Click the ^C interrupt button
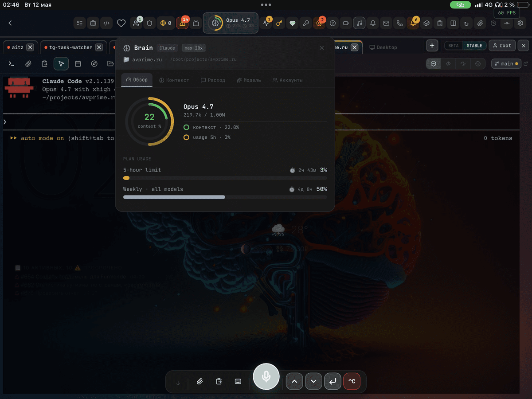Screen dimensions: 532x399 (x=352, y=381)
